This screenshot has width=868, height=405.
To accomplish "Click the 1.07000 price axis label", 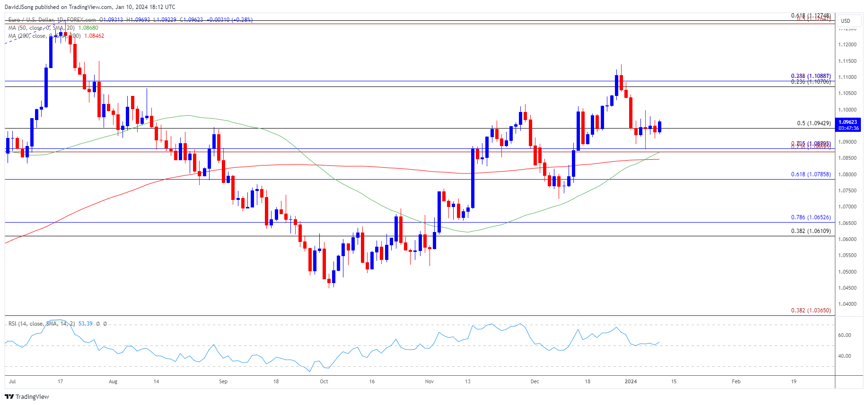I will coord(847,207).
